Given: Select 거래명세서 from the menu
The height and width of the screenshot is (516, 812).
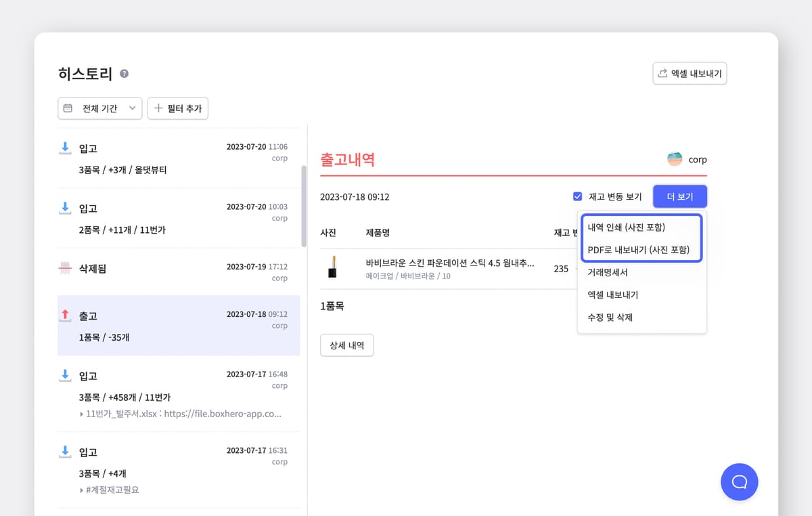Looking at the screenshot, I should pos(608,272).
